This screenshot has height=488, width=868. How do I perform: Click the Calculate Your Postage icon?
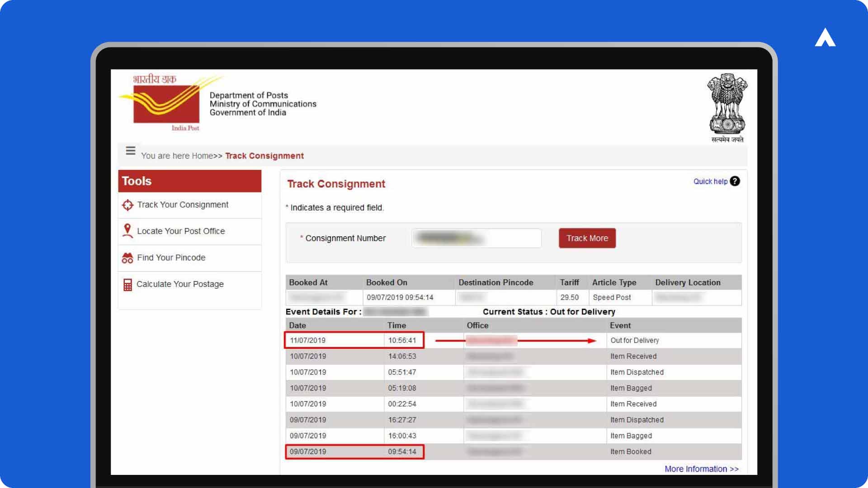127,284
